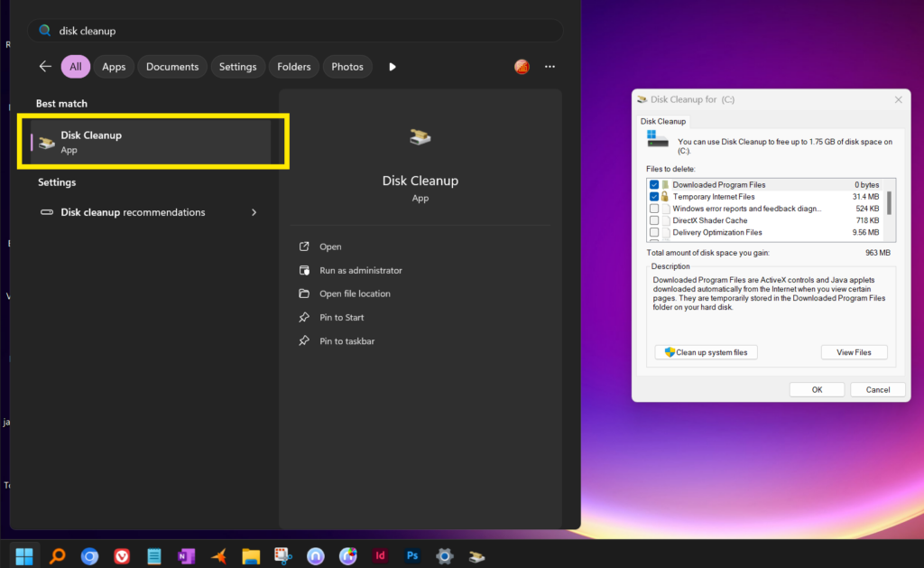Launch InDesign from the taskbar
This screenshot has width=924, height=568.
click(380, 555)
